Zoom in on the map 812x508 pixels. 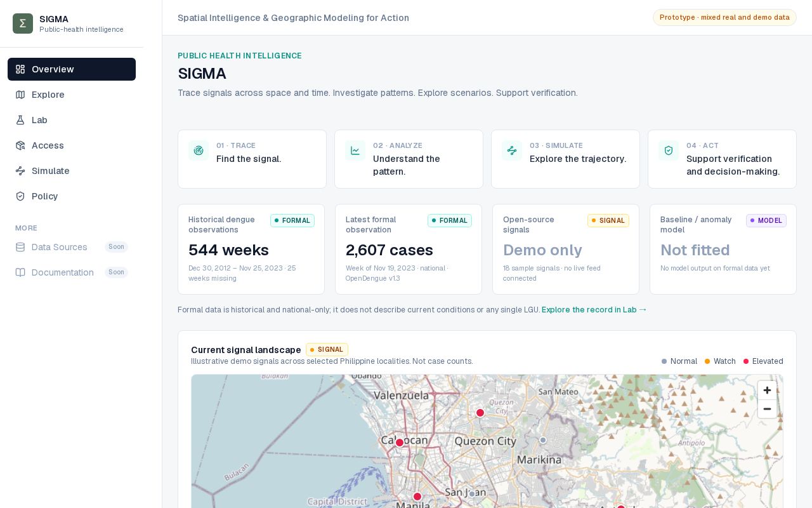pos(767,391)
